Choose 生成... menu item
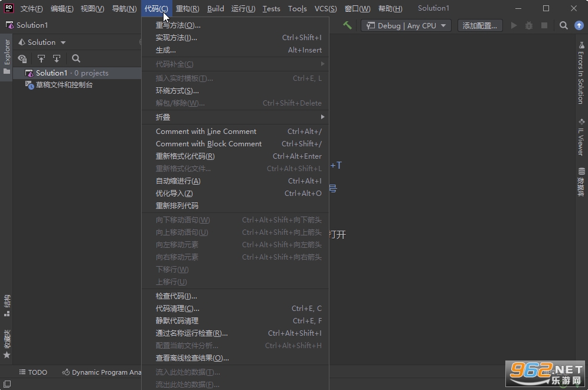This screenshot has width=588, height=390. (x=235, y=50)
